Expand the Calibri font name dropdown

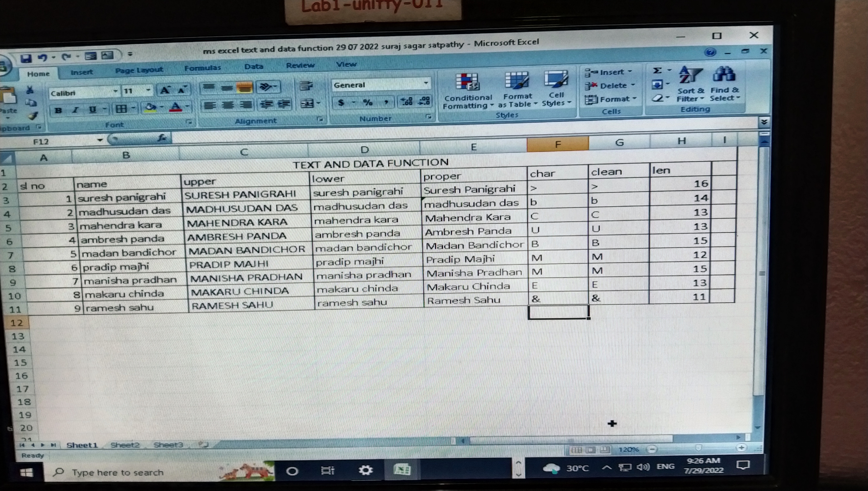115,91
